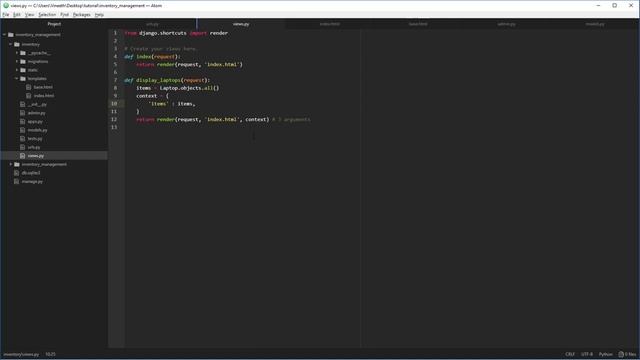
Task: Open admin.py in the project tree
Action: pos(36,113)
